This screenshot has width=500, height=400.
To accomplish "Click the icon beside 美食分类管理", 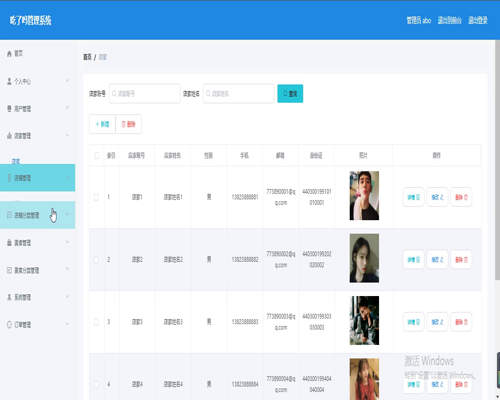I will (x=9, y=270).
